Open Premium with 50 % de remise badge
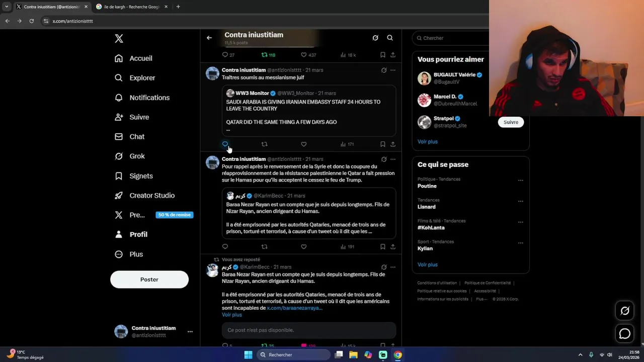Image resolution: width=644 pixels, height=362 pixels. pyautogui.click(x=153, y=215)
